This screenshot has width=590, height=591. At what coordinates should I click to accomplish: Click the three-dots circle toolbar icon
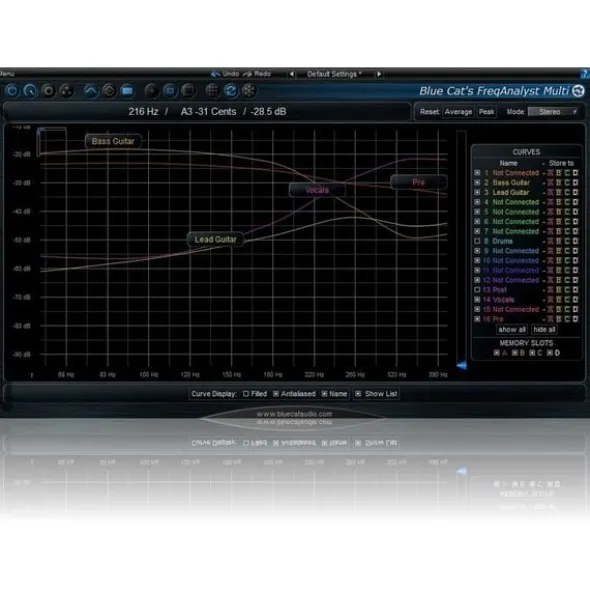(x=66, y=91)
